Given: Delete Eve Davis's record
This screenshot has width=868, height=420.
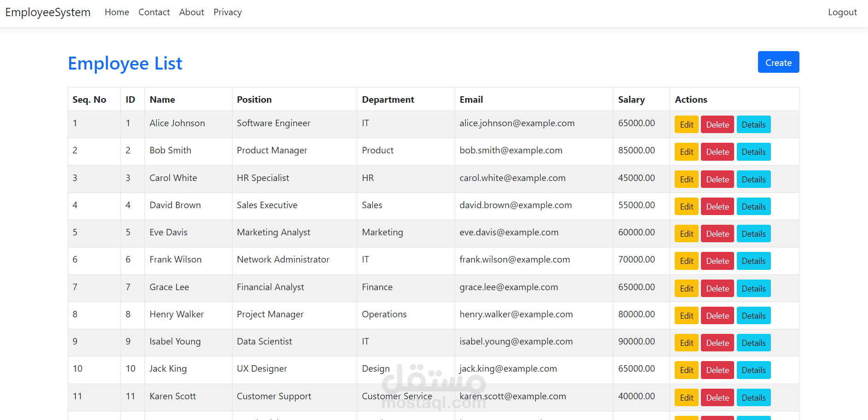Looking at the screenshot, I should tap(717, 234).
